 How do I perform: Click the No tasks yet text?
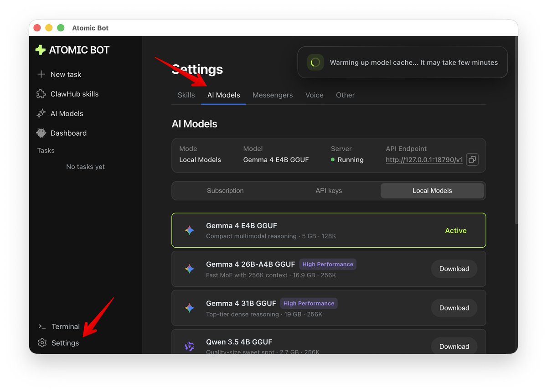point(85,167)
